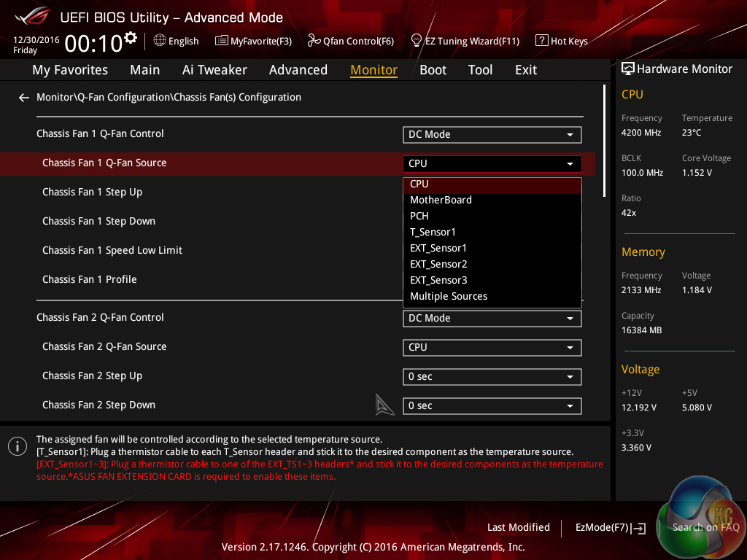Expand Chassis Fan 2 Q-Fan Control dropdown

click(x=492, y=319)
